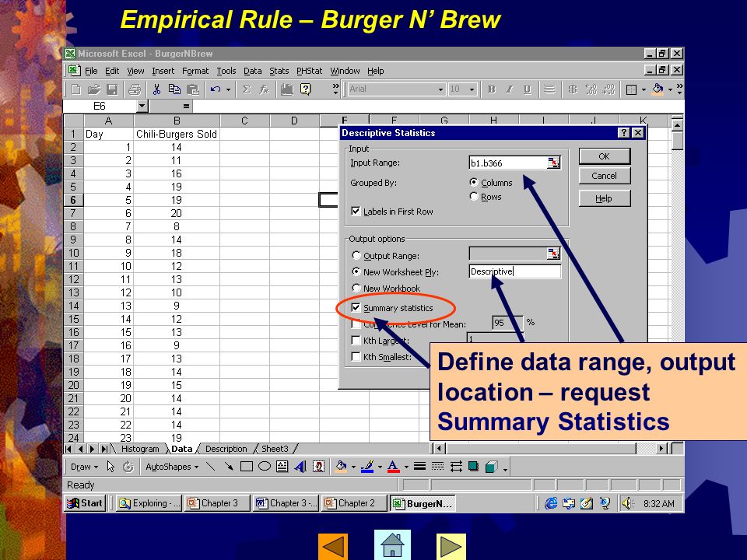Open the Borders dropdown arrow

pos(644,89)
